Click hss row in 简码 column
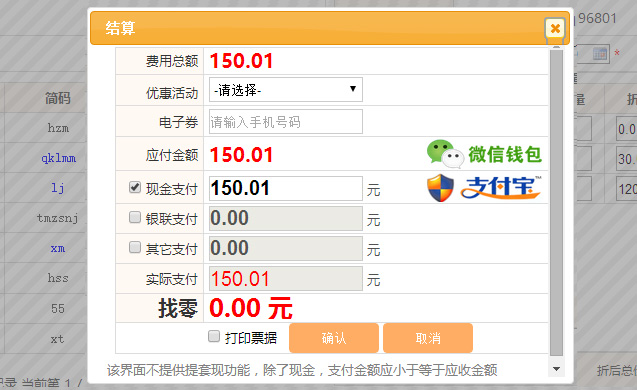The image size is (637, 390). pos(58,278)
